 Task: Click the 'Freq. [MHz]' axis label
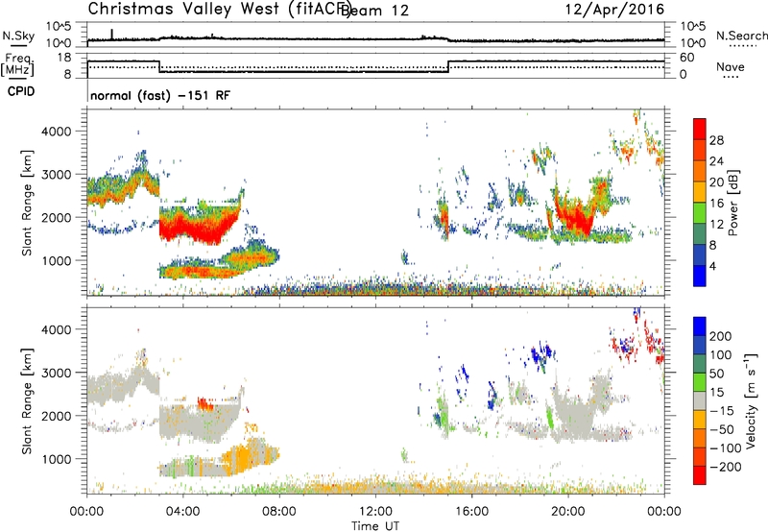click(x=17, y=65)
